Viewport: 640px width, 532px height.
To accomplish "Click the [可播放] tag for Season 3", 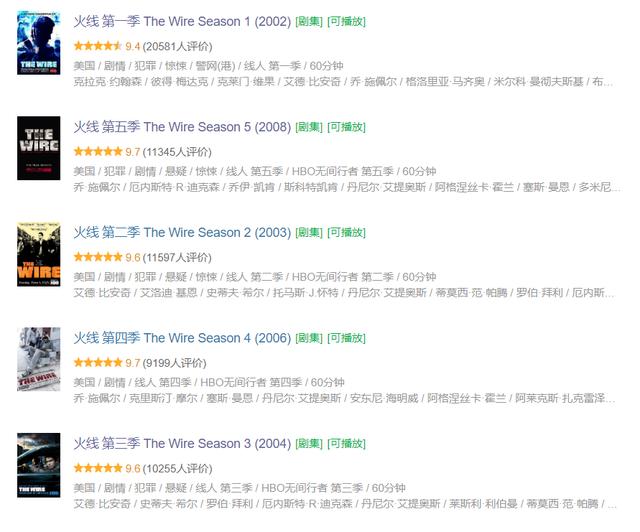I will pos(347,444).
